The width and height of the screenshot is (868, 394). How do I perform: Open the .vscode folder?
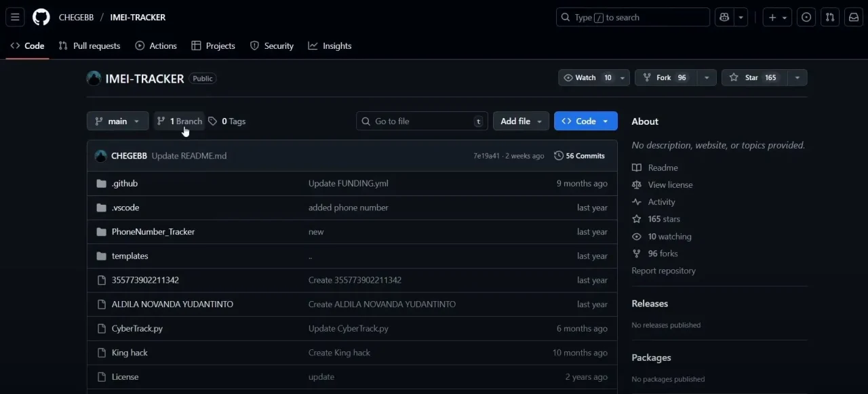tap(125, 208)
